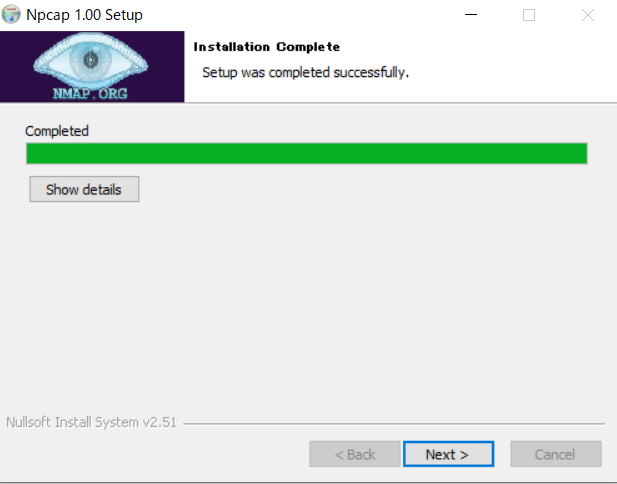The width and height of the screenshot is (617, 484).
Task: Click the Completed status label
Action: pos(57,131)
